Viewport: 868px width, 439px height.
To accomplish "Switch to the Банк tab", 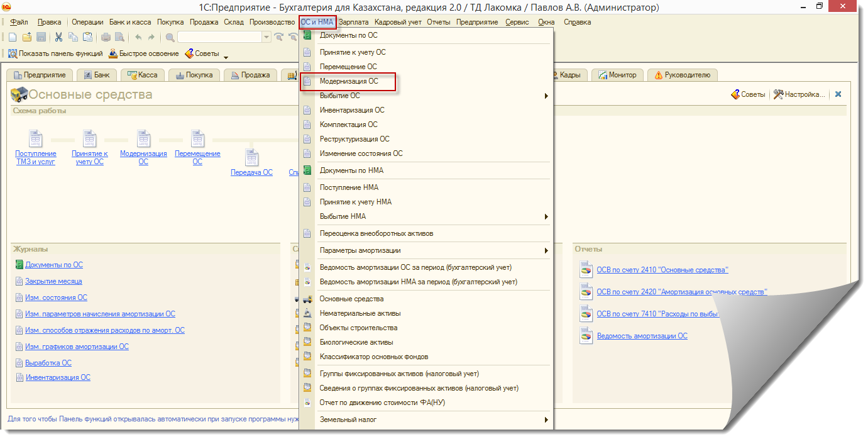I will coord(96,75).
